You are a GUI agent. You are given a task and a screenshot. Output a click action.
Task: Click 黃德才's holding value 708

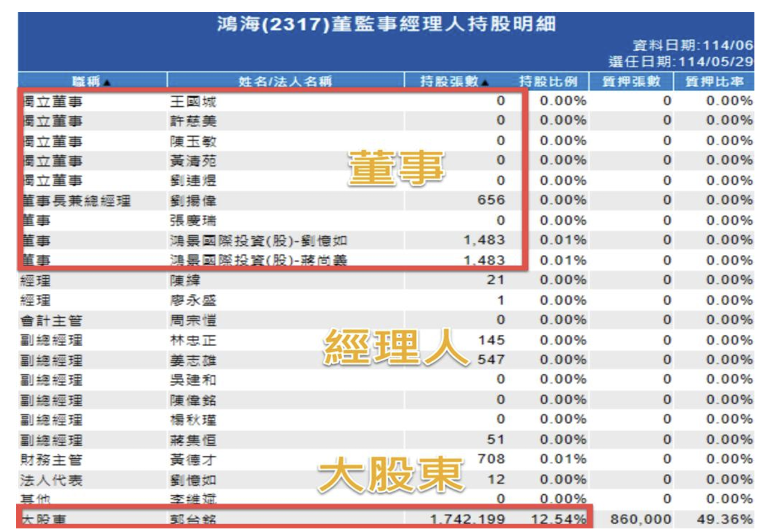pos(491,459)
